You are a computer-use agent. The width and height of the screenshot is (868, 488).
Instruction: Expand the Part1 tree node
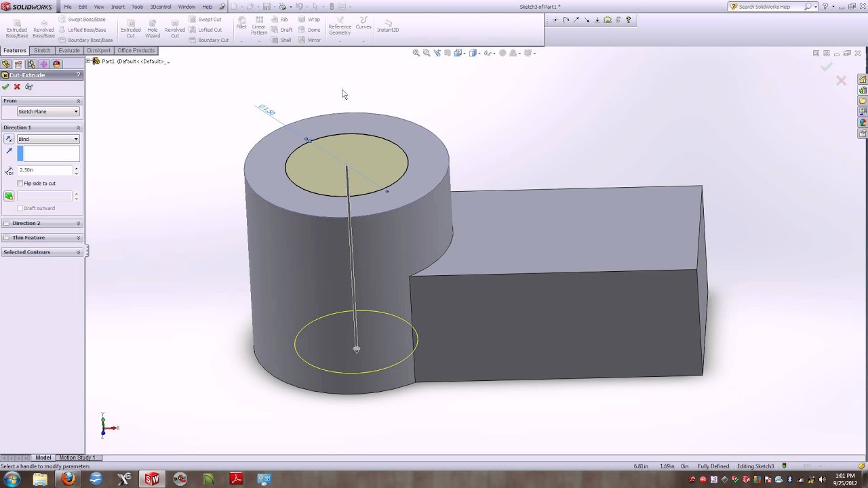(x=88, y=61)
